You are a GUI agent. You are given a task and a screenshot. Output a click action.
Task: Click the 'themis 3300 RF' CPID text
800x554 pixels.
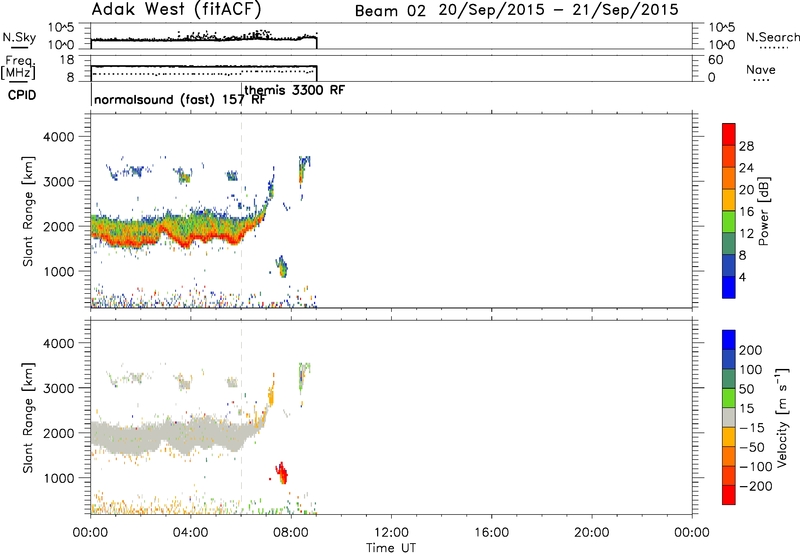click(x=294, y=90)
